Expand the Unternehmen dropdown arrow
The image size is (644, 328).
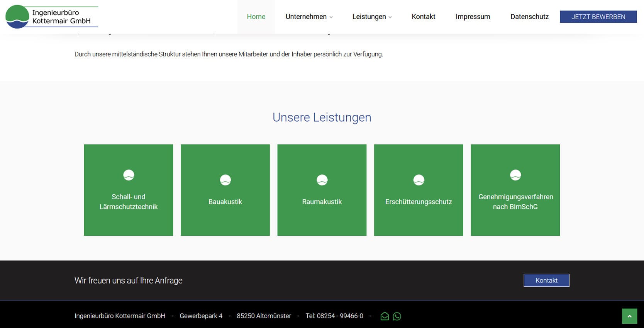coord(331,17)
